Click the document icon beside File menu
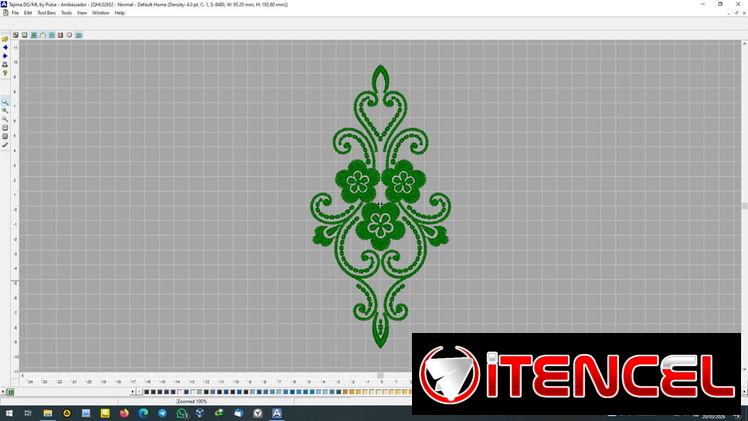Viewport: 748px width, 421px height. [5, 13]
